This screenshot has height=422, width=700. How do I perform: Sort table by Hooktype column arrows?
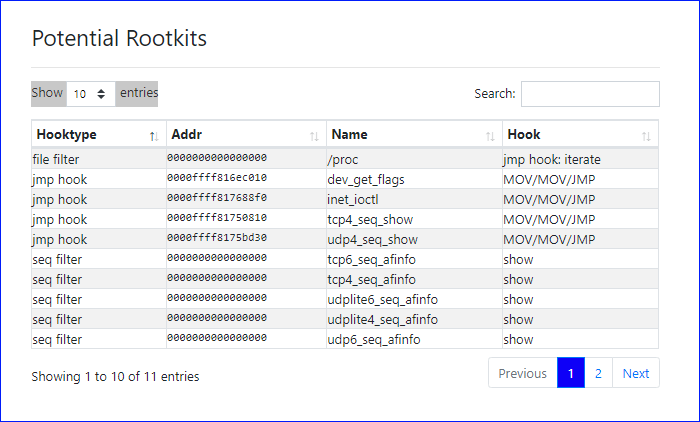point(154,136)
